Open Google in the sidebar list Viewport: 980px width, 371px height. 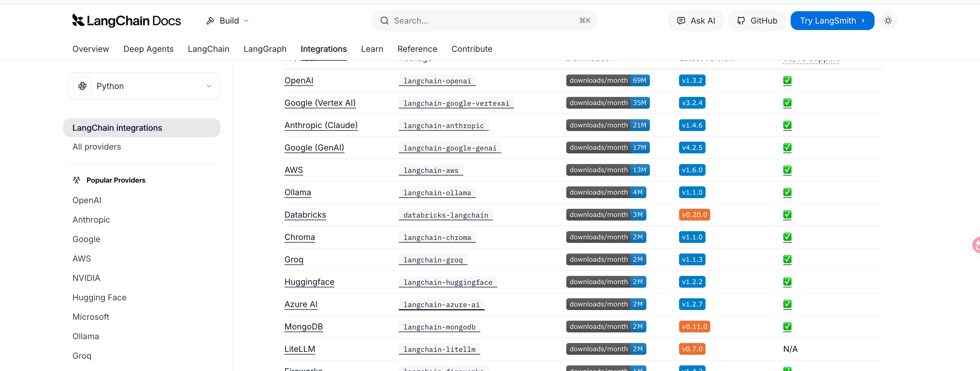click(86, 239)
